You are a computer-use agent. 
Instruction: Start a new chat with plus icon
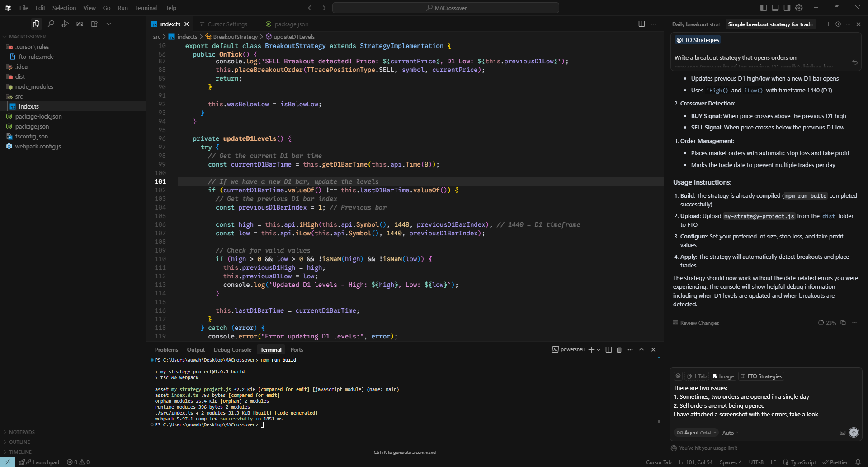(828, 24)
